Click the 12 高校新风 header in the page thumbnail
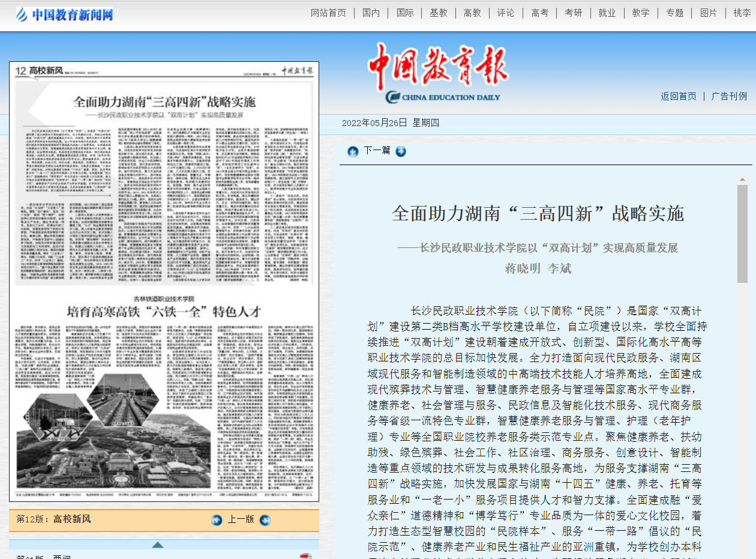The height and width of the screenshot is (559, 756). [39, 71]
